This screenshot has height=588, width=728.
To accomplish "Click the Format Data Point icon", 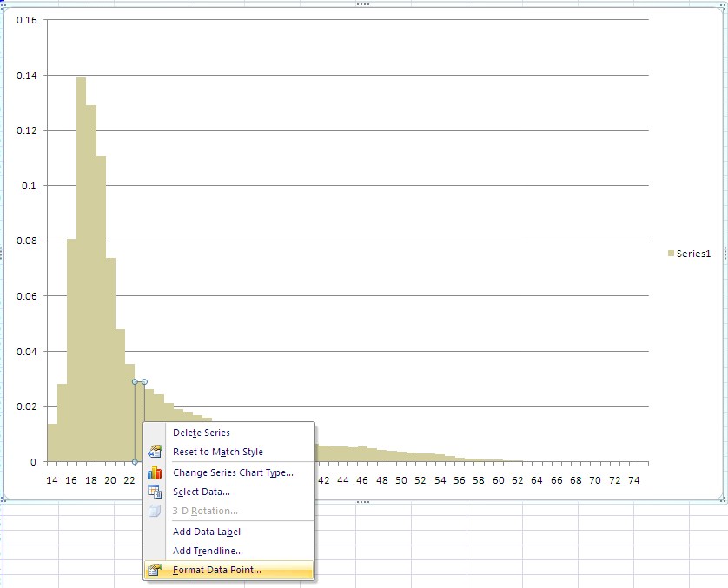I will [x=155, y=571].
